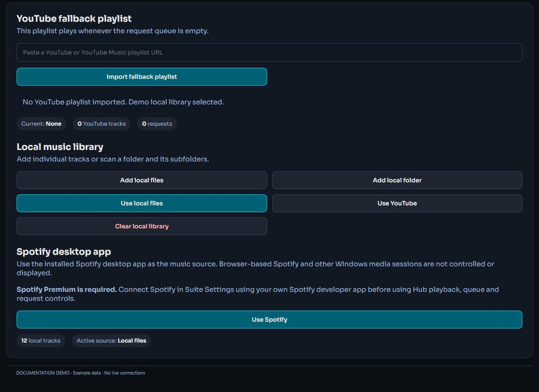The height and width of the screenshot is (392, 539).
Task: Activate the Use Spotify button
Action: tap(269, 319)
